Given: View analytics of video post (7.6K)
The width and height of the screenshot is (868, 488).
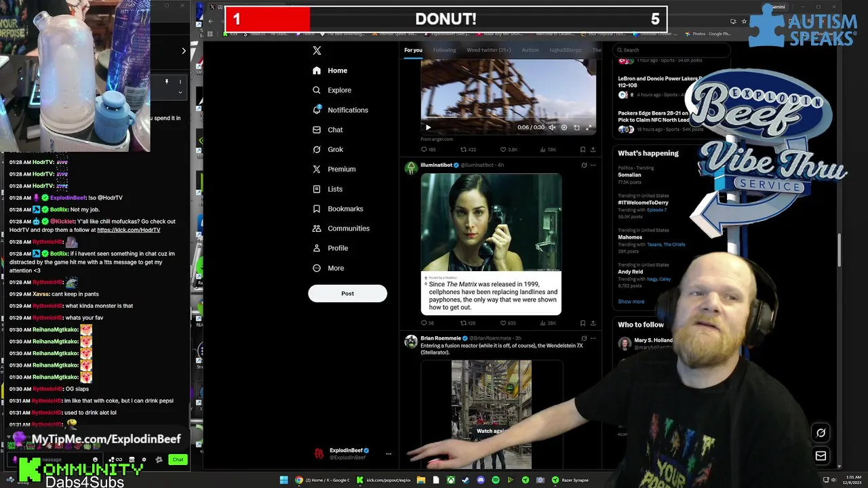Looking at the screenshot, I should pyautogui.click(x=548, y=150).
